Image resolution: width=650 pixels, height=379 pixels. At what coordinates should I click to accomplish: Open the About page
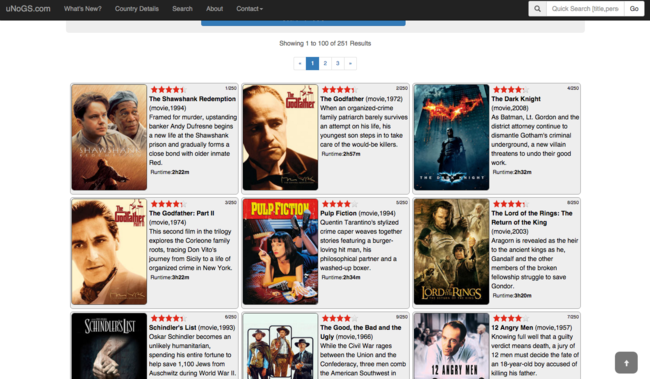coord(214,9)
